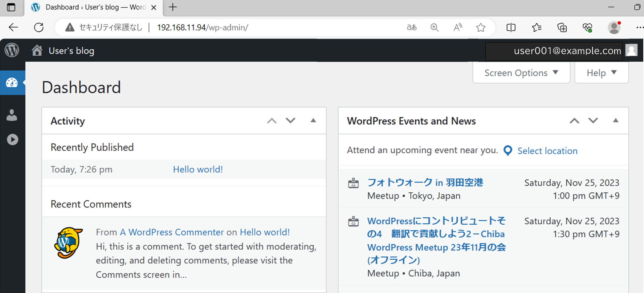Open the Dashboard gauge icon in sidebar
The width and height of the screenshot is (644, 293).
click(12, 83)
